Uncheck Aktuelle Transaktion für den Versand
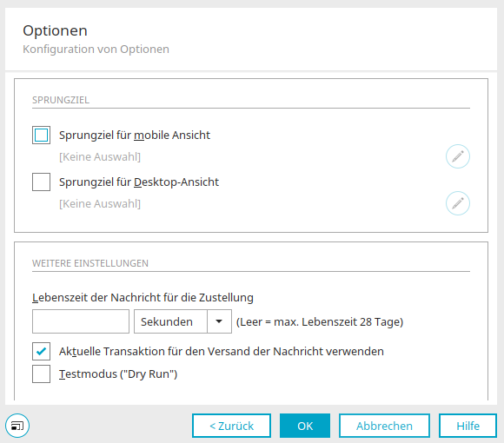The width and height of the screenshot is (504, 443). pyautogui.click(x=41, y=351)
